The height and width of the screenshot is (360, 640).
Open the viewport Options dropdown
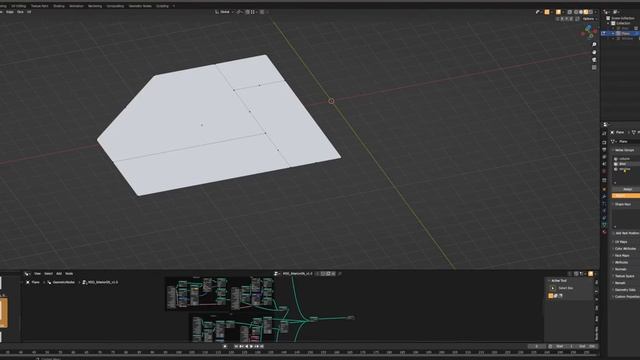click(x=589, y=19)
